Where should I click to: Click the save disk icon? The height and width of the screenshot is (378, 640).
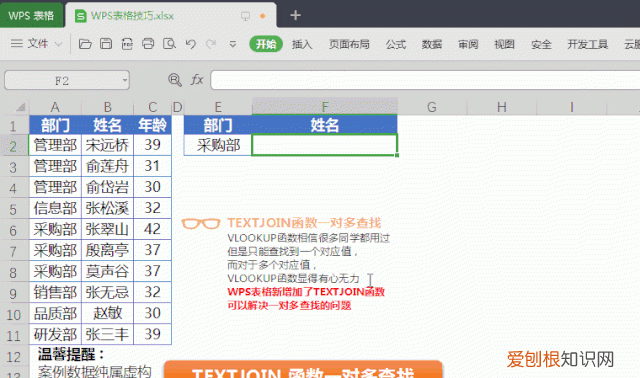(106, 44)
